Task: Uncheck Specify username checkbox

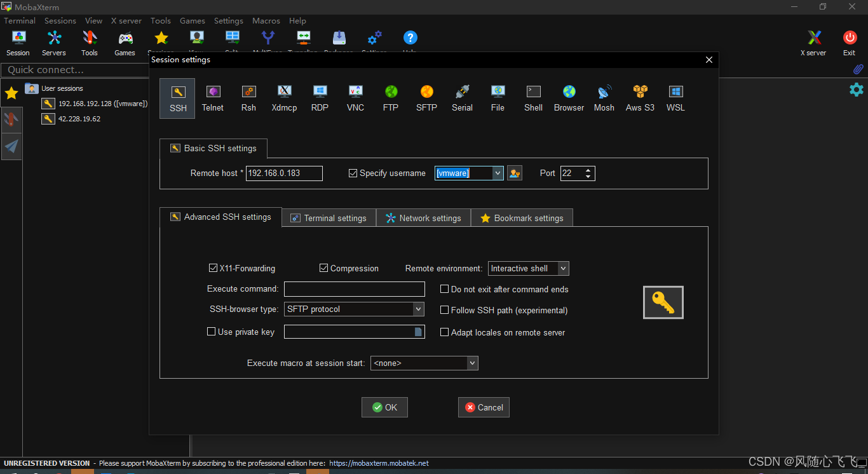Action: (x=353, y=173)
